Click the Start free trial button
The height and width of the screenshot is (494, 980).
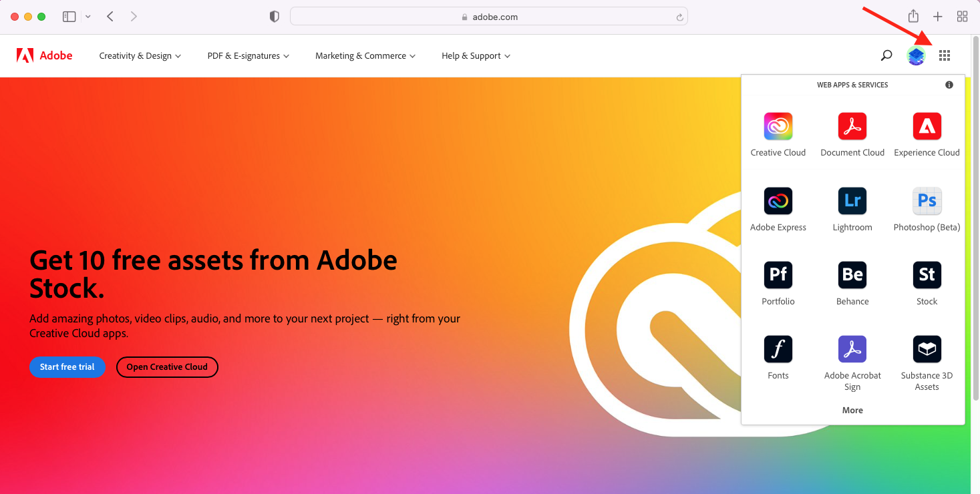tap(67, 367)
